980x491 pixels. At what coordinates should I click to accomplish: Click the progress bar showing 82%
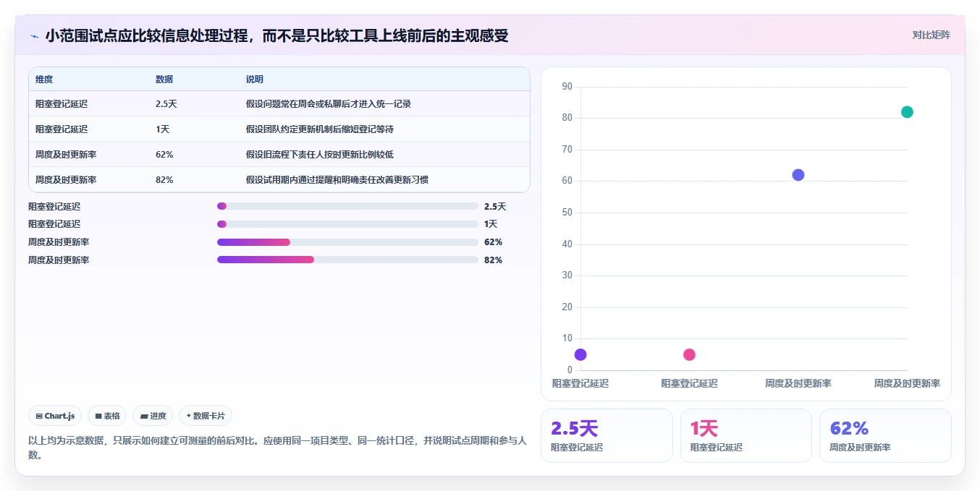coord(347,260)
